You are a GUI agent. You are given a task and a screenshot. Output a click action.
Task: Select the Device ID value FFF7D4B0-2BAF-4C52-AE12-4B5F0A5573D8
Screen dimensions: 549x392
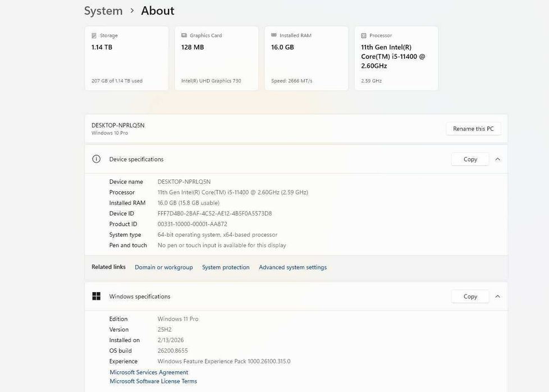214,213
